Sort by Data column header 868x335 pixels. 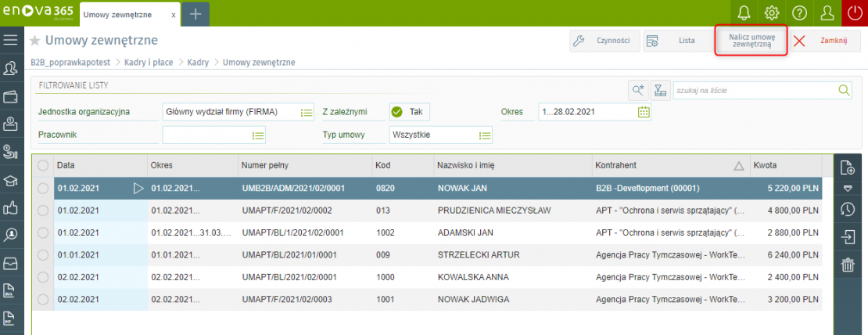click(99, 165)
